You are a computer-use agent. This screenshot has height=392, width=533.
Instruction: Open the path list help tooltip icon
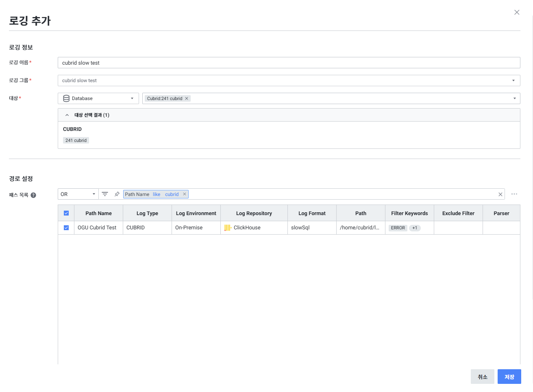click(33, 195)
